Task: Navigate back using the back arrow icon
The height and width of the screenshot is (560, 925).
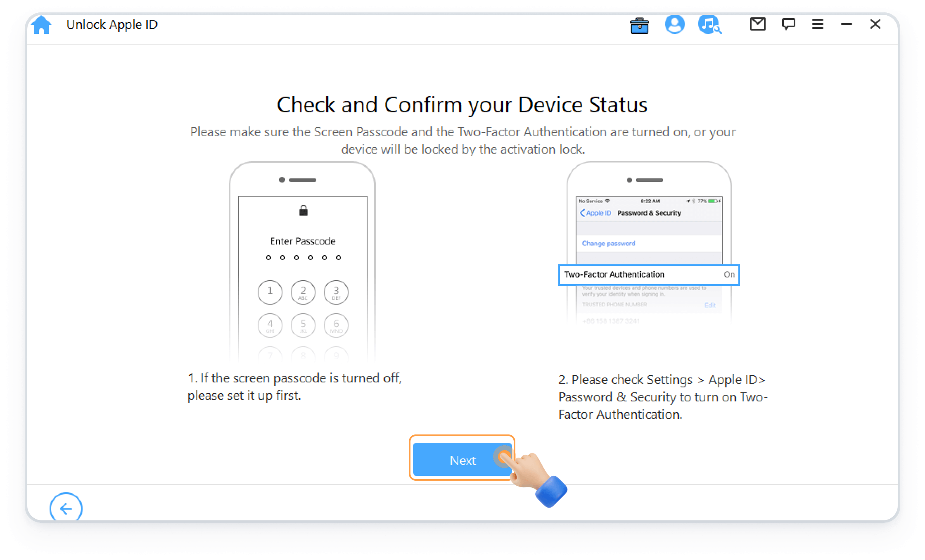Action: tap(65, 508)
